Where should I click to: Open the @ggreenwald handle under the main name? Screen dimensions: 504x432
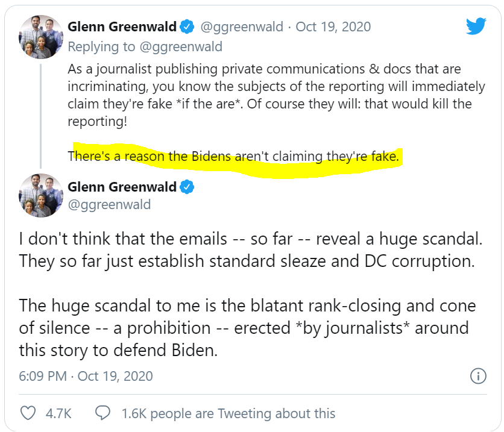click(x=109, y=205)
